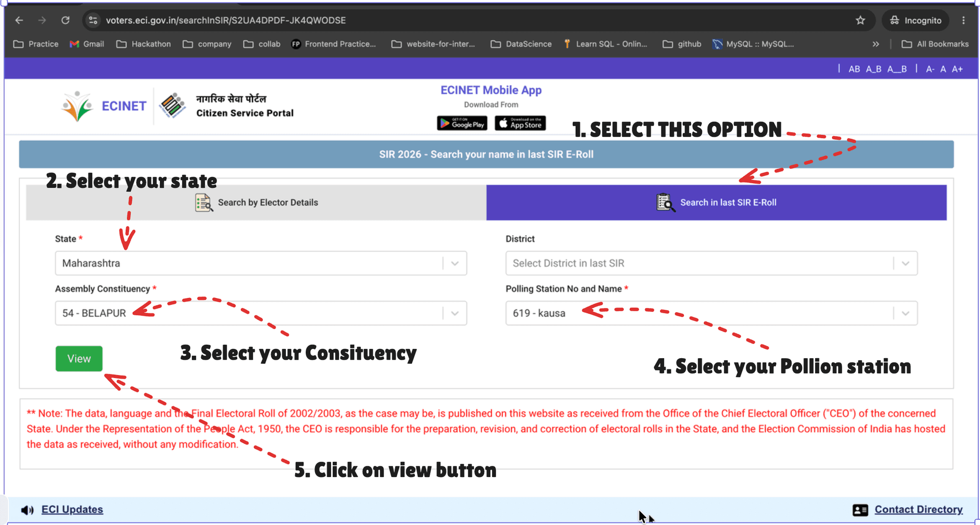
Task: Click Citizen Service Portal title
Action: pyautogui.click(x=245, y=113)
